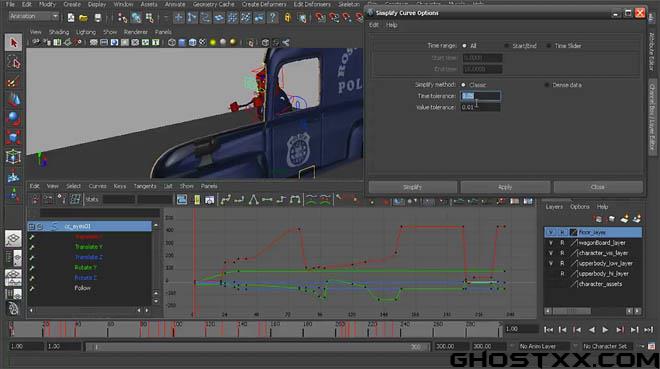The image size is (660, 369).
Task: Select Start/End time range radio button
Action: 506,45
